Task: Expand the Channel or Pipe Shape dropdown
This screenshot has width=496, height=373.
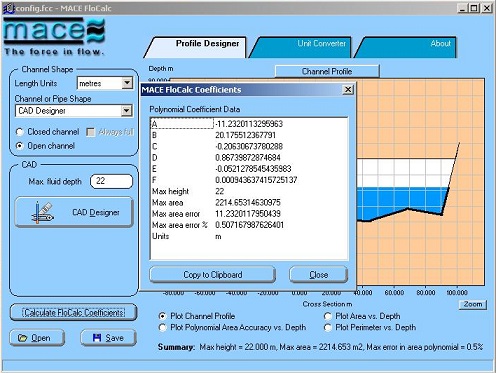Action: click(126, 111)
